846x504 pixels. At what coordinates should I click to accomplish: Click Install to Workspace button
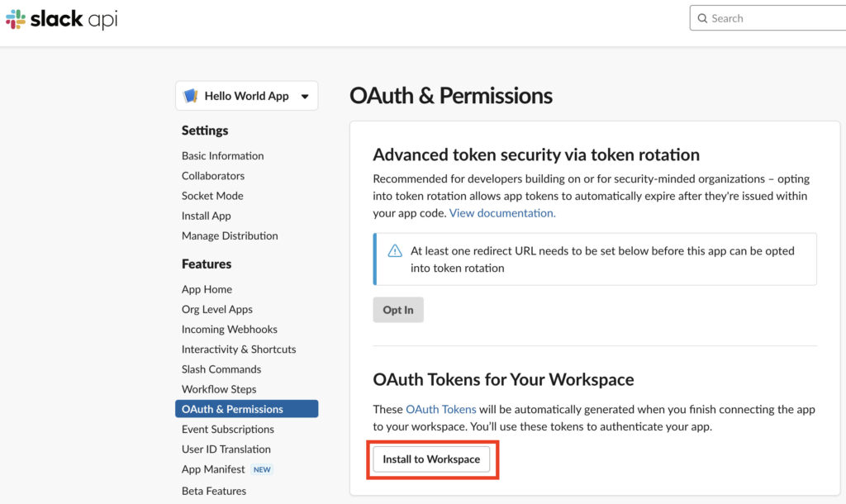[x=431, y=459]
